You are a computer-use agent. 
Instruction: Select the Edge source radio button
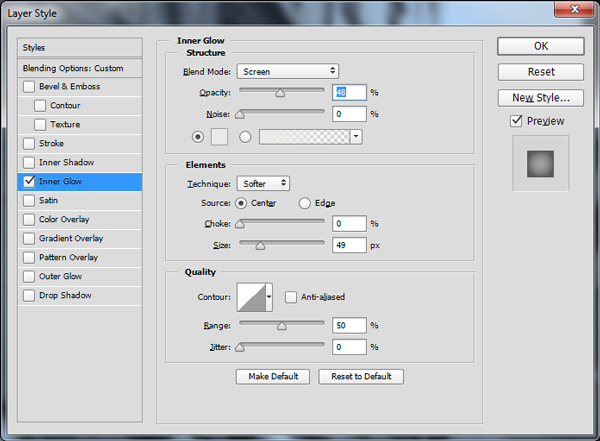point(305,203)
